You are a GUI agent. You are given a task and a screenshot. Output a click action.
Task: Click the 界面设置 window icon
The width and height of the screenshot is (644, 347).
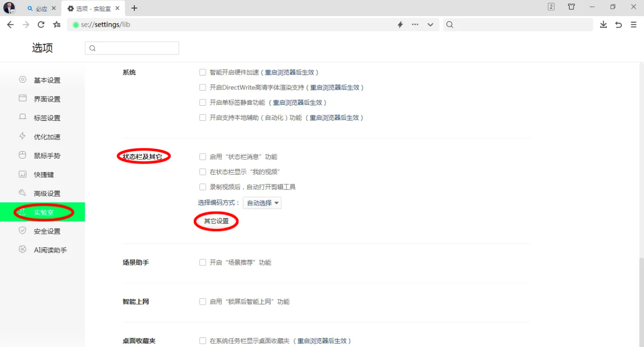click(23, 98)
